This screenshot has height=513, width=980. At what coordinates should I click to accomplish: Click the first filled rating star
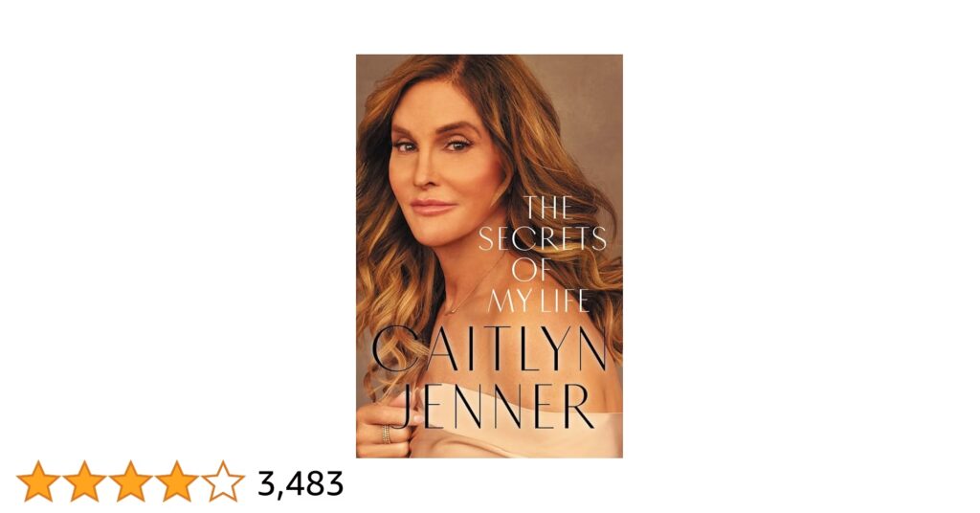tap(38, 481)
